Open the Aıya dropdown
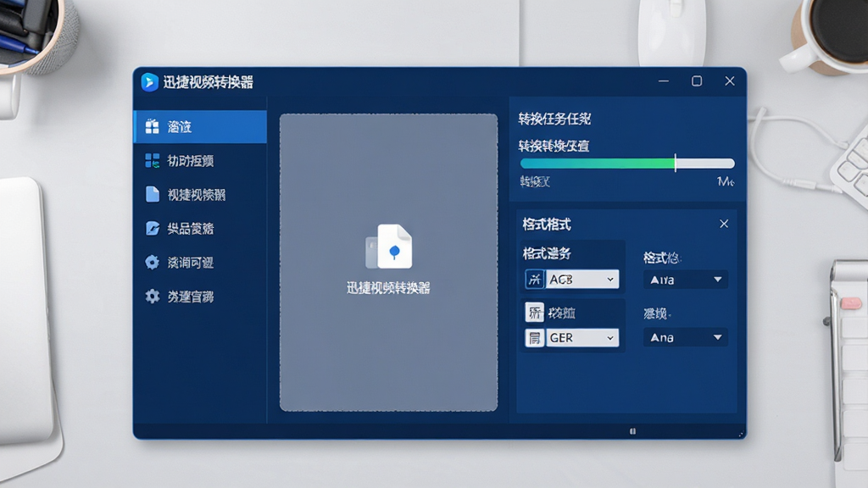 point(685,280)
